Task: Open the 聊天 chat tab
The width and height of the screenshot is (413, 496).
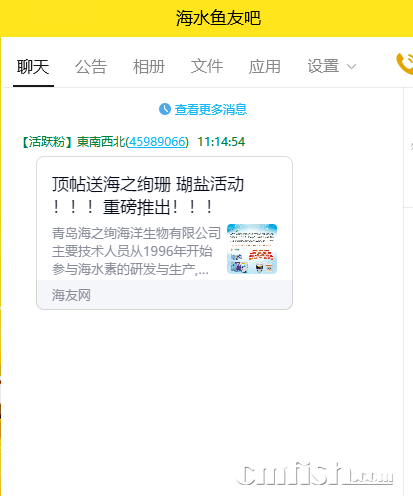Action: coord(33,66)
